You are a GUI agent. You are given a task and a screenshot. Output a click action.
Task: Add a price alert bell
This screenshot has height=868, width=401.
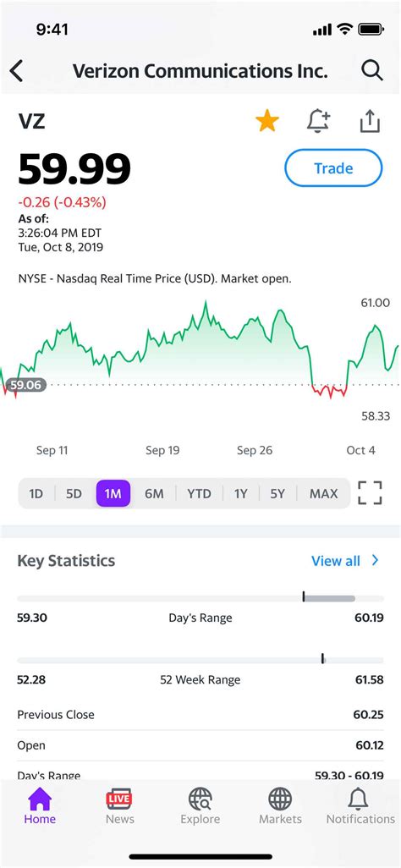point(318,121)
